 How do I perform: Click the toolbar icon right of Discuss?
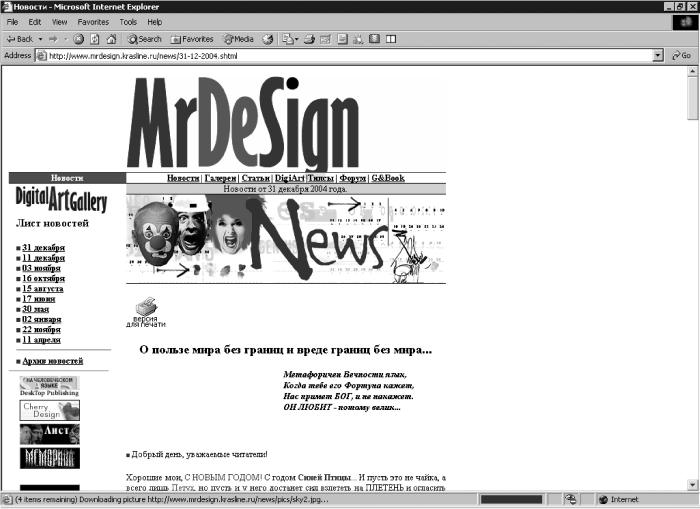tap(358, 39)
